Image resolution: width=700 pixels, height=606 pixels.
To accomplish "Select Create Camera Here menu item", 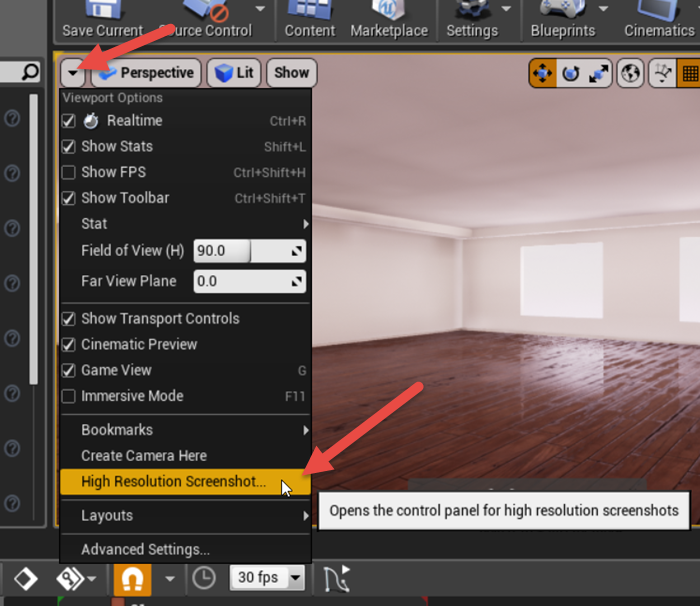I will pos(185,456).
